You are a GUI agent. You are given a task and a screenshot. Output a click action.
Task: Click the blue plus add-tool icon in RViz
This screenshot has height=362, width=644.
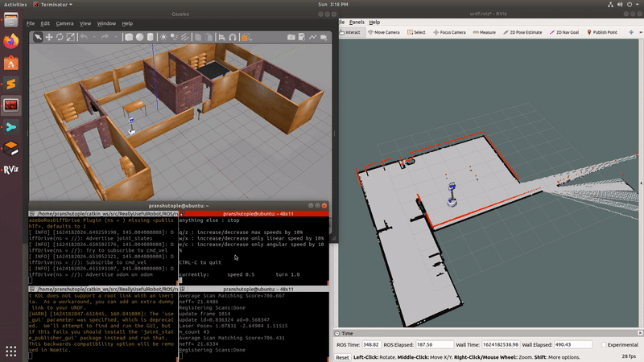pyautogui.click(x=631, y=32)
